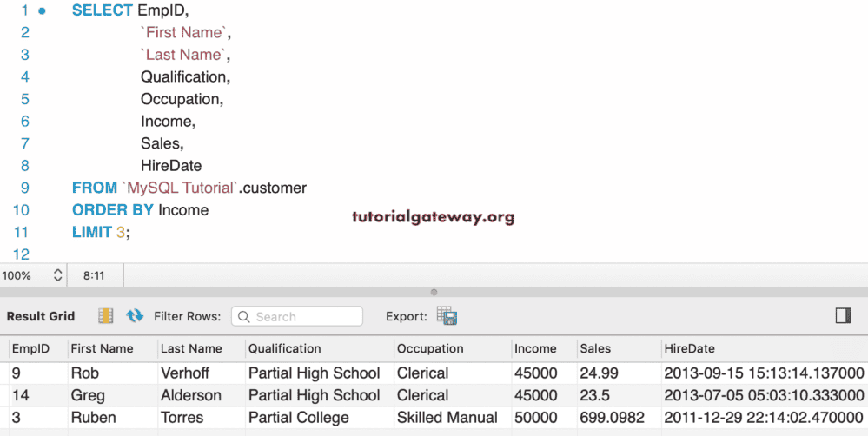This screenshot has width=868, height=436.
Task: Select Sales cell '699.0982'
Action: click(x=612, y=418)
